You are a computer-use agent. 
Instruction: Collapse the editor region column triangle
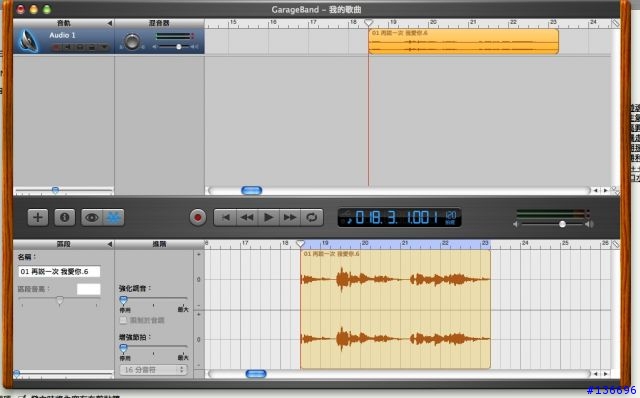(109, 244)
